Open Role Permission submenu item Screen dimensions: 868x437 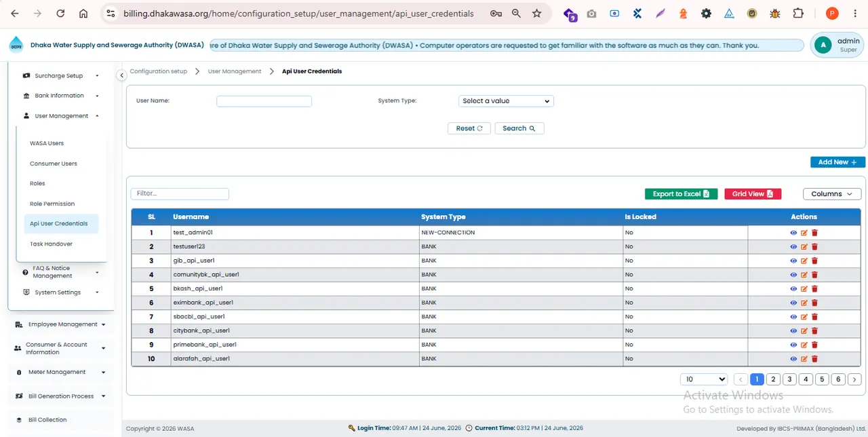(x=52, y=204)
